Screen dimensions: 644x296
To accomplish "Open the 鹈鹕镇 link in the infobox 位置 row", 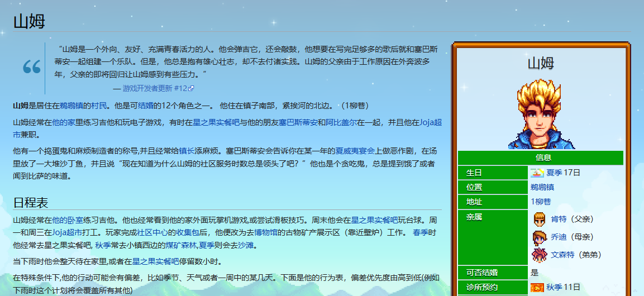I will (542, 187).
